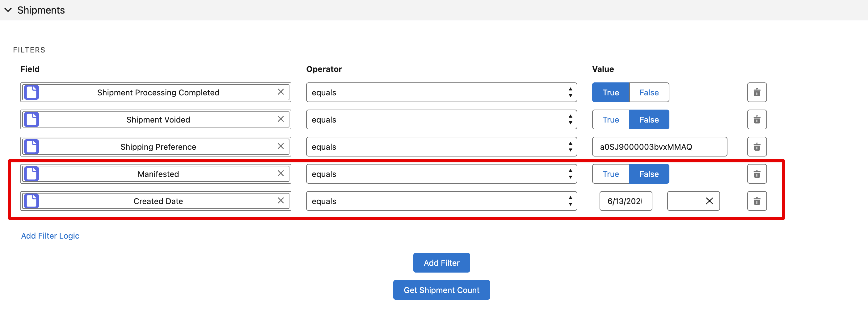Delete the Shipment Processing Completed filter row
The height and width of the screenshot is (313, 868).
point(756,92)
